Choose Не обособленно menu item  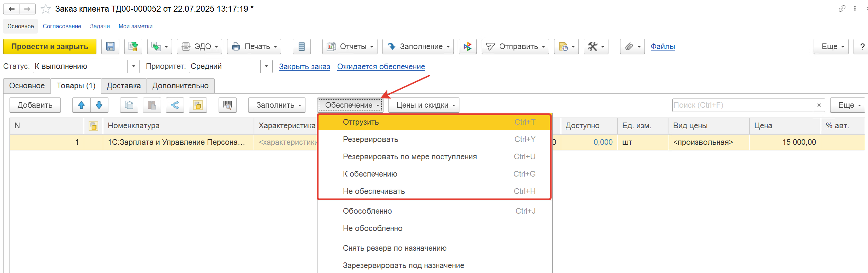pos(434,229)
